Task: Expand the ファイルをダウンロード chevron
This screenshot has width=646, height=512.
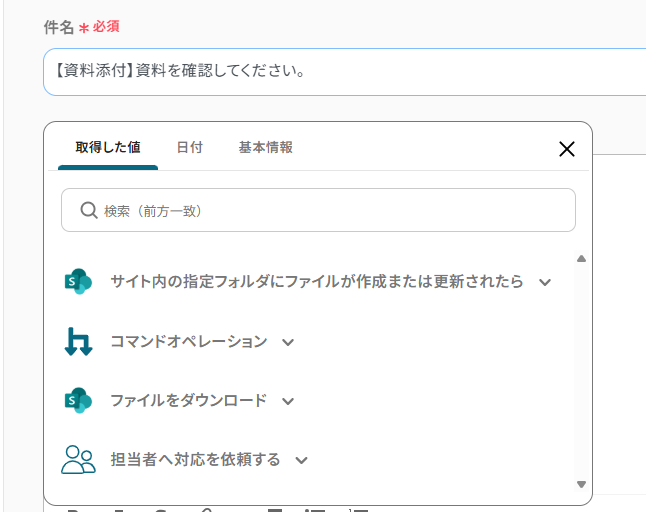Action: point(288,401)
